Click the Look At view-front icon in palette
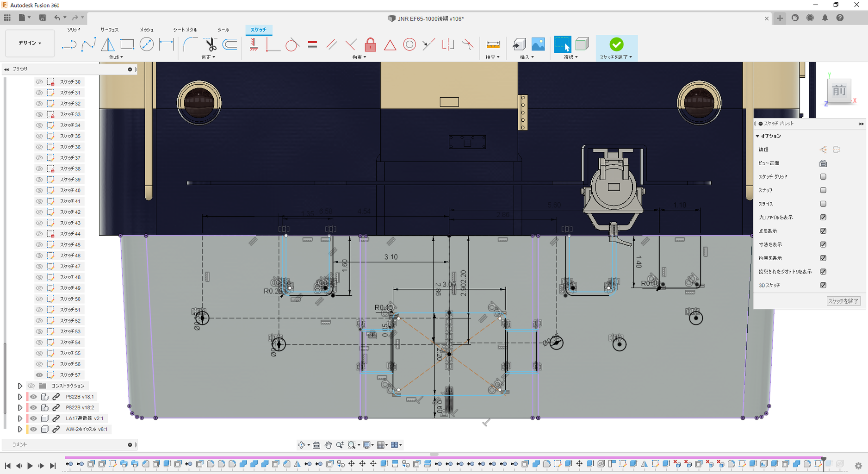Screen dimensions: 868x474 pos(823,163)
